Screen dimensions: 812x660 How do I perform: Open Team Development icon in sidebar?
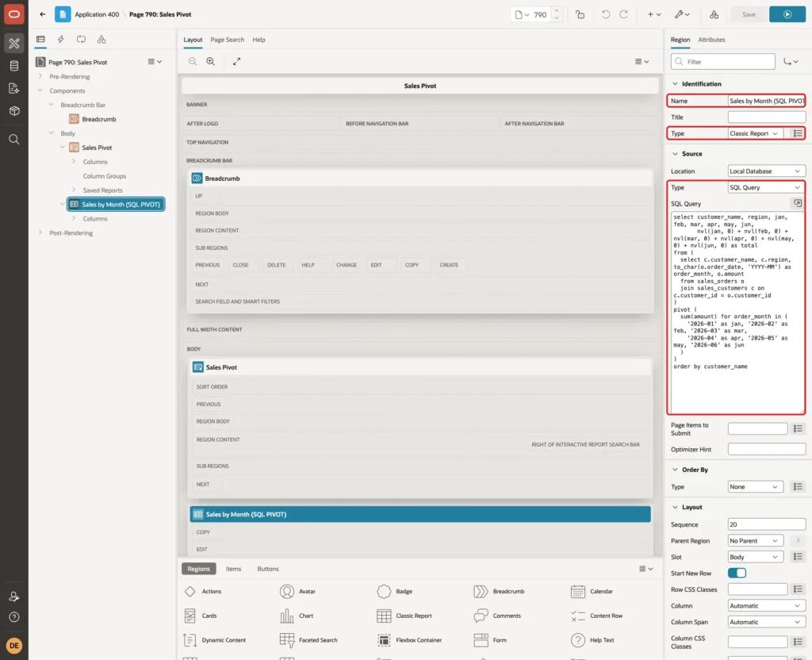(x=14, y=88)
